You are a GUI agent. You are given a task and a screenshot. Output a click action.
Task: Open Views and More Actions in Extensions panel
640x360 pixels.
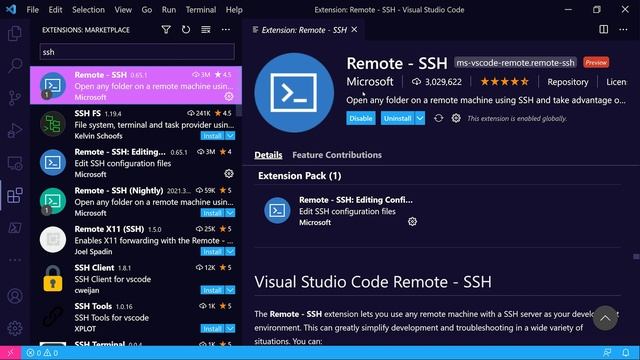click(226, 30)
